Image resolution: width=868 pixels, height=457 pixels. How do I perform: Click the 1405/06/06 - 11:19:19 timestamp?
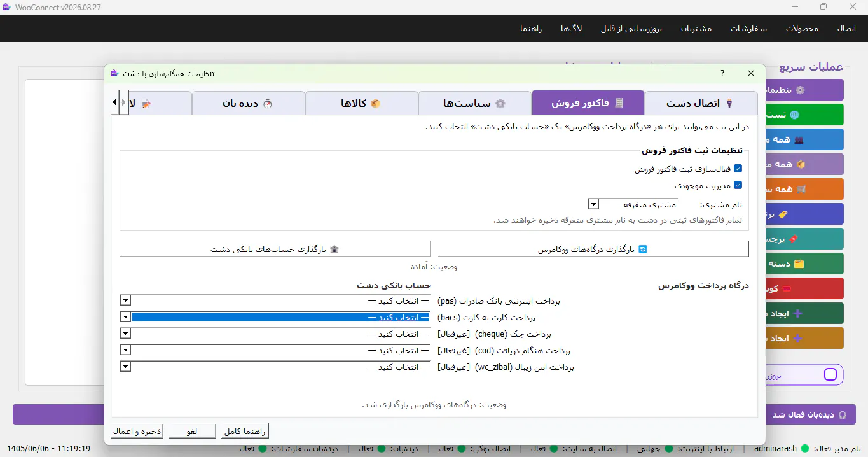[48, 449]
